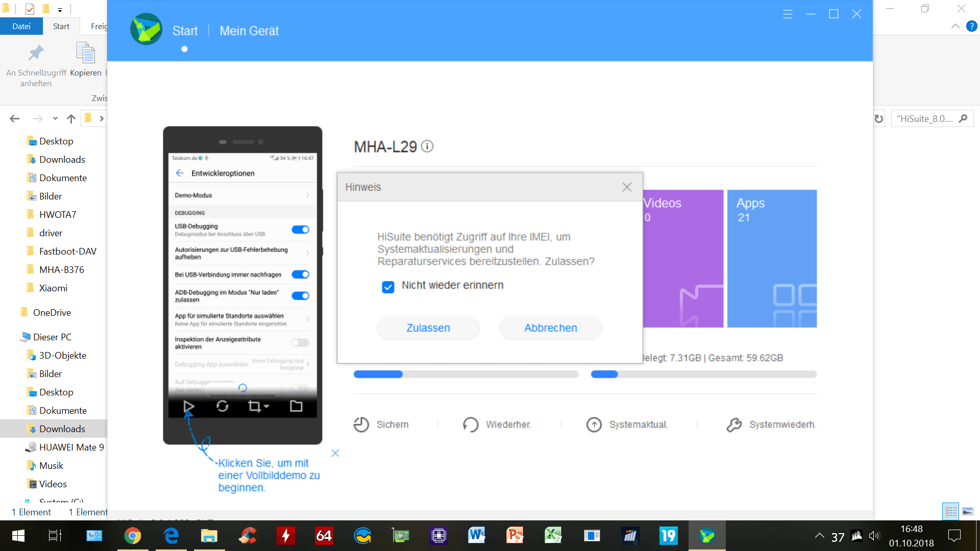
Task: Select Fastboot-DAV folder in navigation pane
Action: coord(68,251)
